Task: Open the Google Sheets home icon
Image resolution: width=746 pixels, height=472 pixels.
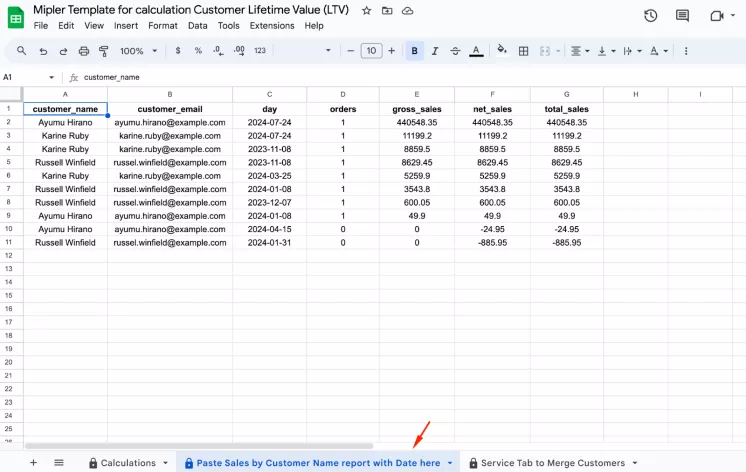Action: pyautogui.click(x=16, y=18)
